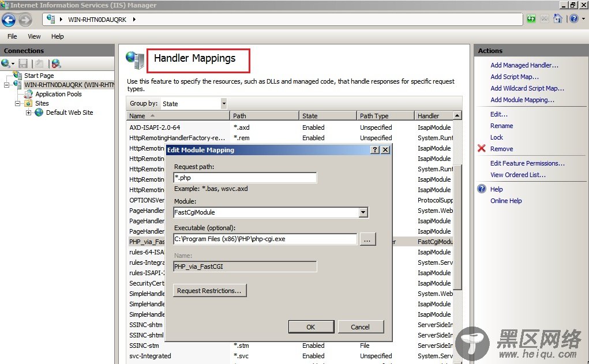Open the dropdown arrow beside the top Help icon
This screenshot has height=364, width=589.
583,18
